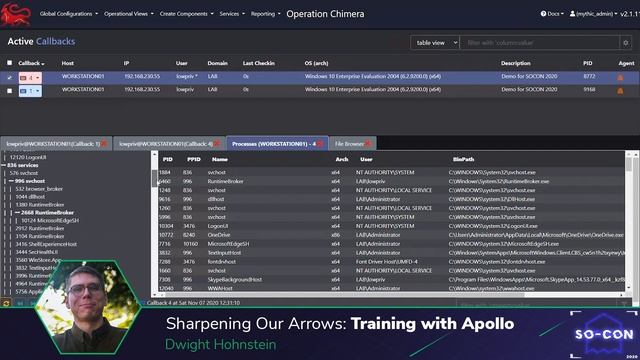Select 3416 ShellExperienceHost tree entry
Screen dimensions: 640x360
[46, 244]
